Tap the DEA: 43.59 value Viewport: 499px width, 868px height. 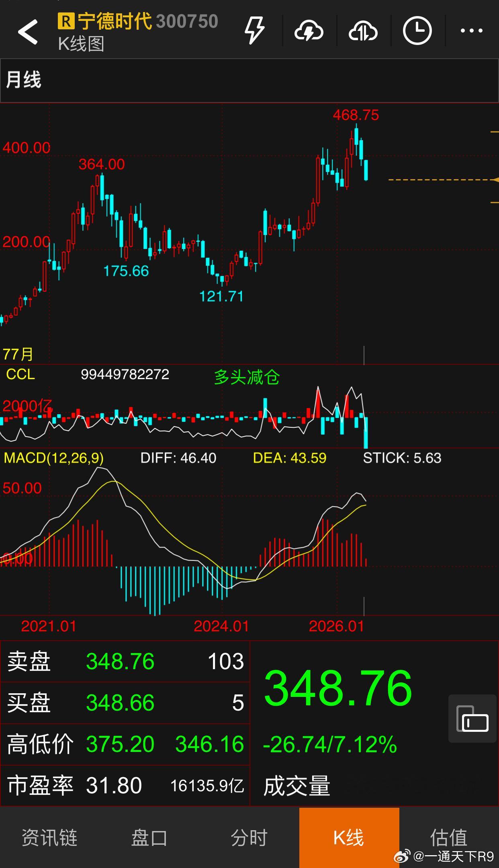(290, 458)
